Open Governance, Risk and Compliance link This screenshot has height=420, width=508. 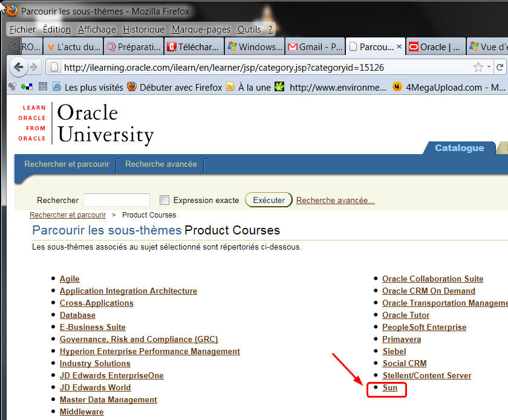coord(138,339)
